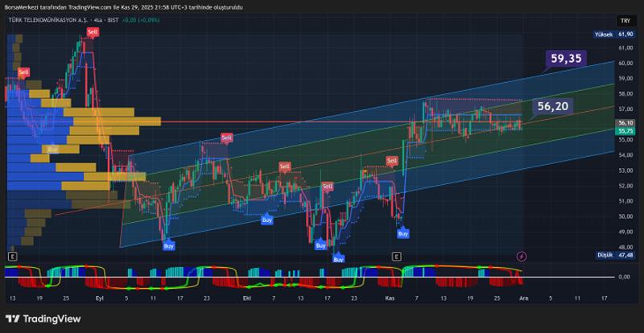Screen dimensions: 644x333
Task: Click the Eki month label on time axis
Action: [247, 298]
